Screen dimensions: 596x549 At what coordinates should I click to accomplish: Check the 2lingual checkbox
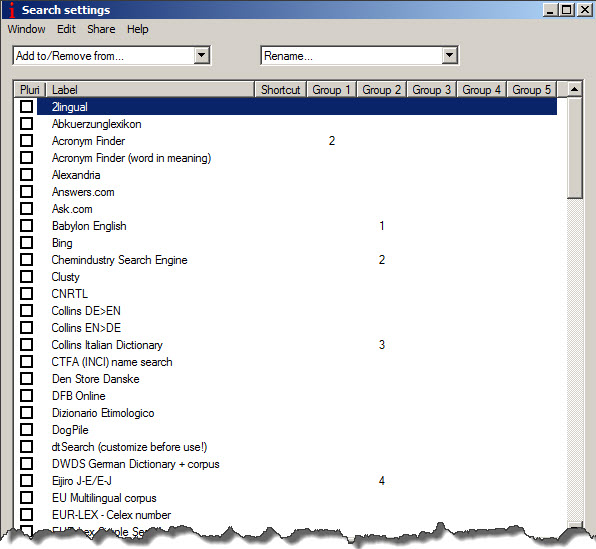pyautogui.click(x=26, y=106)
